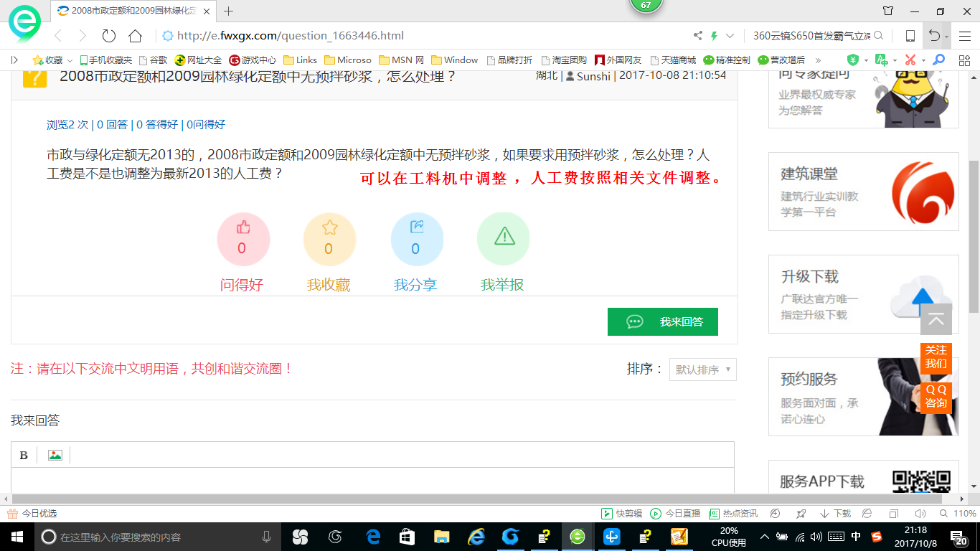Click the green 我来回答 button
This screenshot has height=551, width=980.
click(x=663, y=322)
